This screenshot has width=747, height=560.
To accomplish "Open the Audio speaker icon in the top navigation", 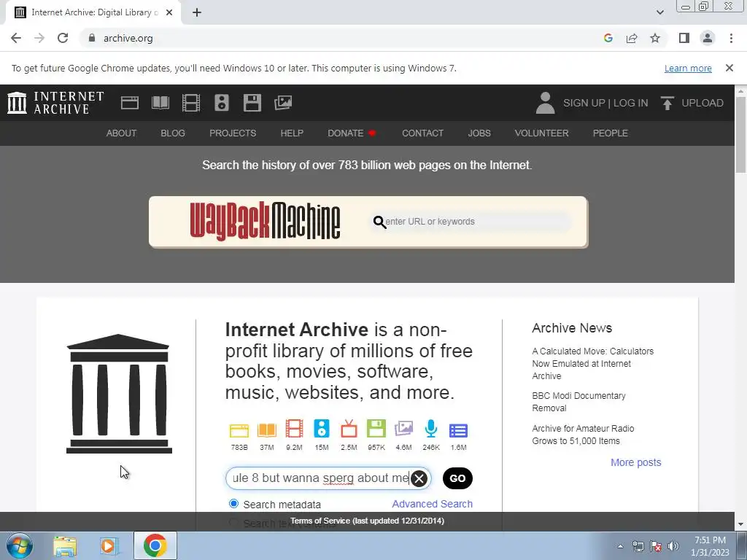I will (x=222, y=103).
